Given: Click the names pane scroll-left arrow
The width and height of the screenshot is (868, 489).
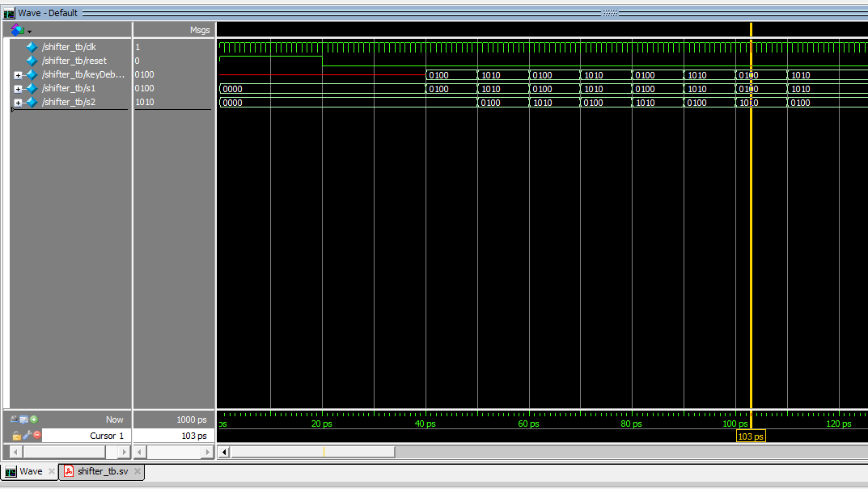Looking at the screenshot, I should pos(15,452).
